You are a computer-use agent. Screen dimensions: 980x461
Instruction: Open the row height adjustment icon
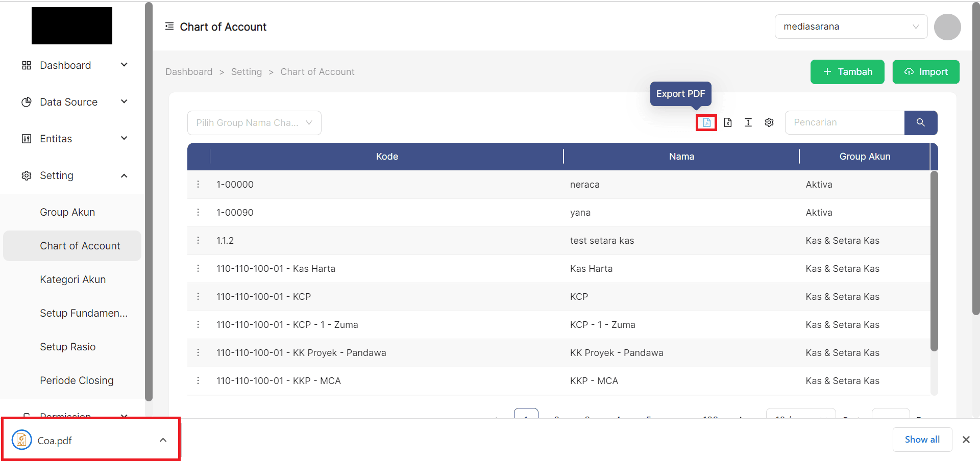click(748, 122)
